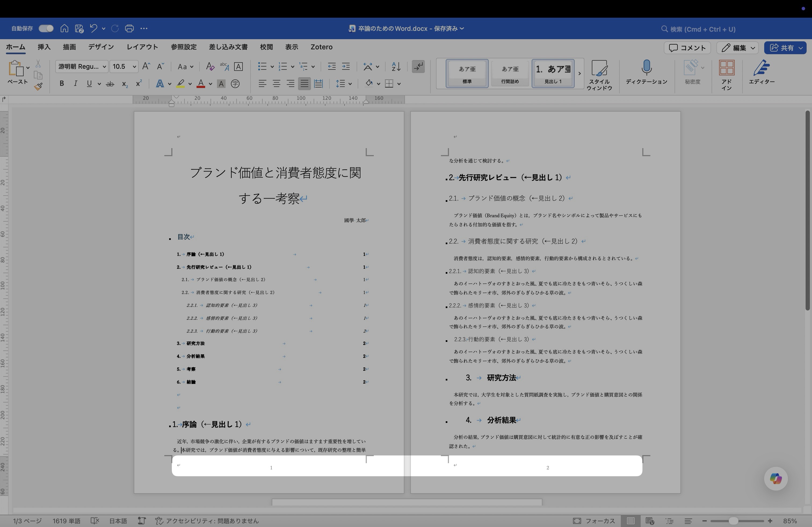Click the 並べ替え (sort) icon

click(x=395, y=67)
